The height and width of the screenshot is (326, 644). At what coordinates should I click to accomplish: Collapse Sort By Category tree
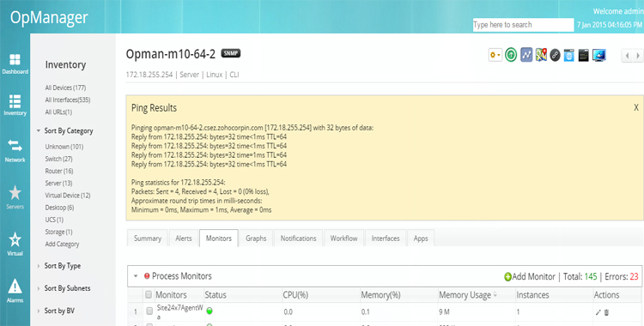point(38,130)
